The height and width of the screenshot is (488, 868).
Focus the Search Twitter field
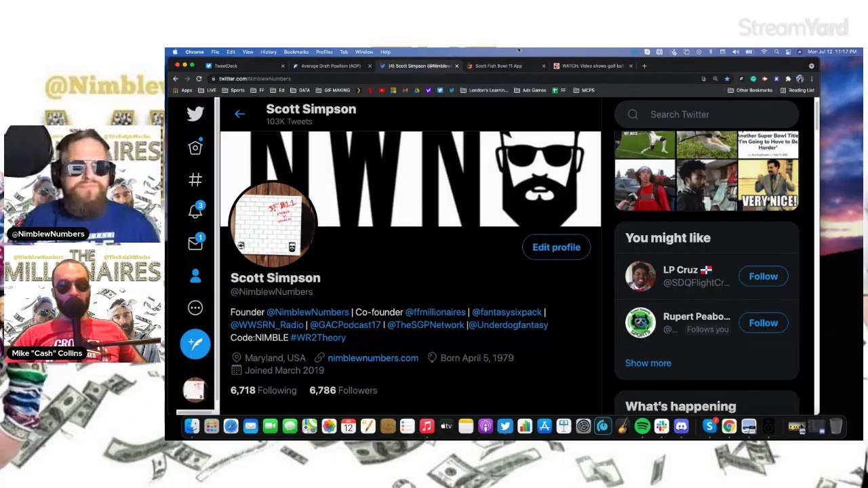coord(707,115)
